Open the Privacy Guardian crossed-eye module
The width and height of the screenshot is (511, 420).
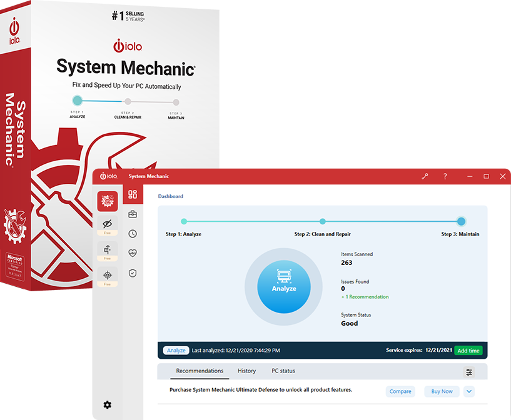tap(107, 225)
